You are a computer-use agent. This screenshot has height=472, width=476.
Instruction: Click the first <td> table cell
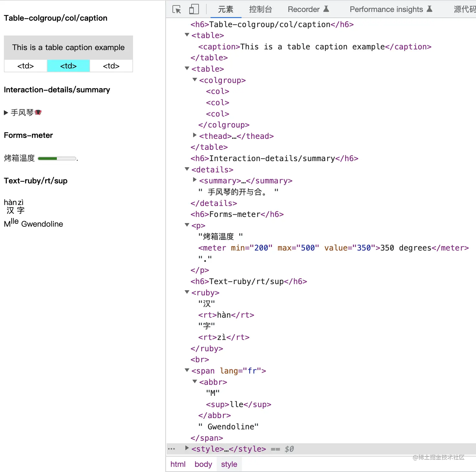click(x=26, y=66)
